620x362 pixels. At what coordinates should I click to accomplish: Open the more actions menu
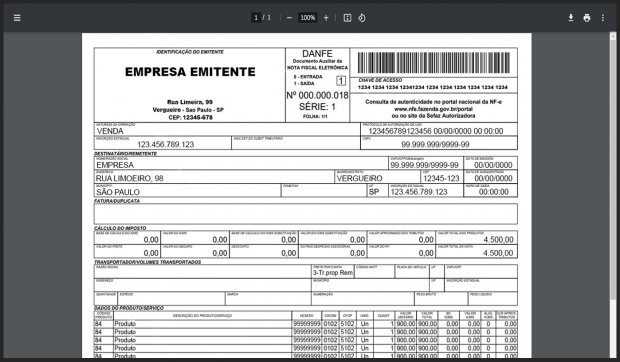click(x=603, y=18)
